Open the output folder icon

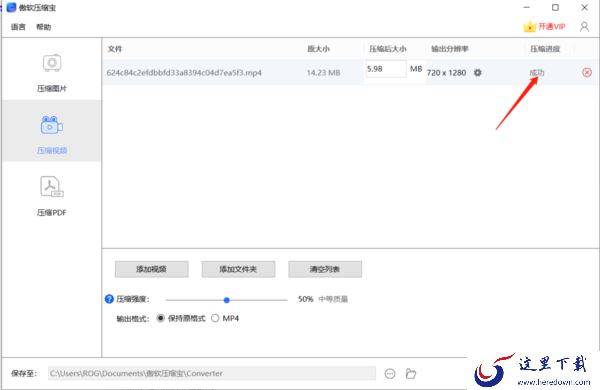(x=411, y=373)
